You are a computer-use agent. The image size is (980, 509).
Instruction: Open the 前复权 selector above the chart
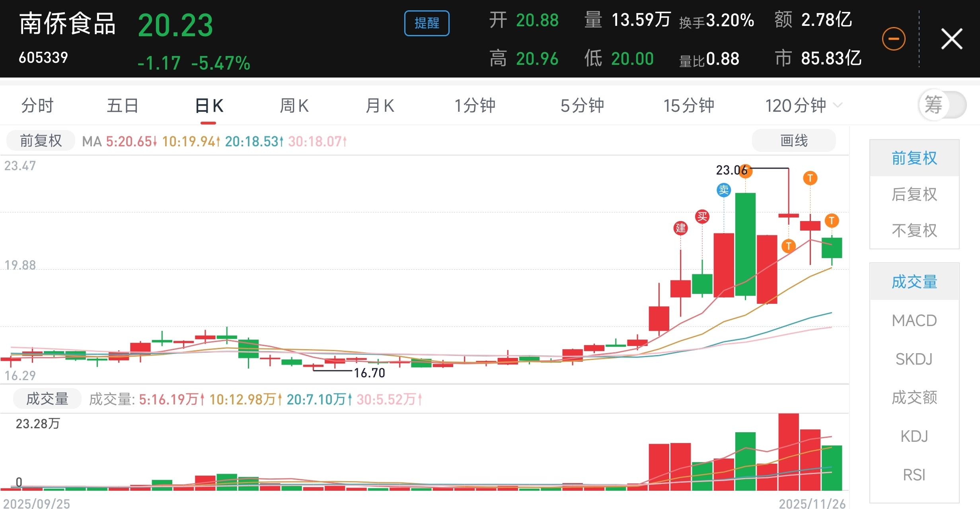[41, 141]
